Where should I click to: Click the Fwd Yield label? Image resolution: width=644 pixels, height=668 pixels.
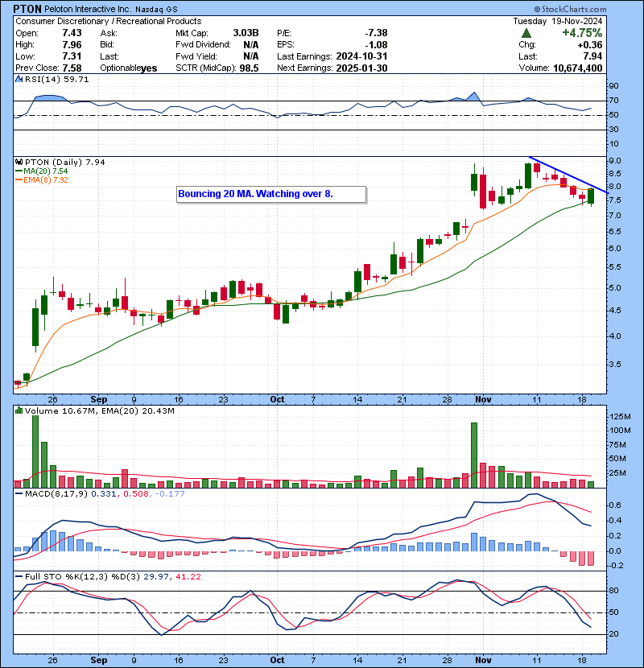pyautogui.click(x=196, y=56)
